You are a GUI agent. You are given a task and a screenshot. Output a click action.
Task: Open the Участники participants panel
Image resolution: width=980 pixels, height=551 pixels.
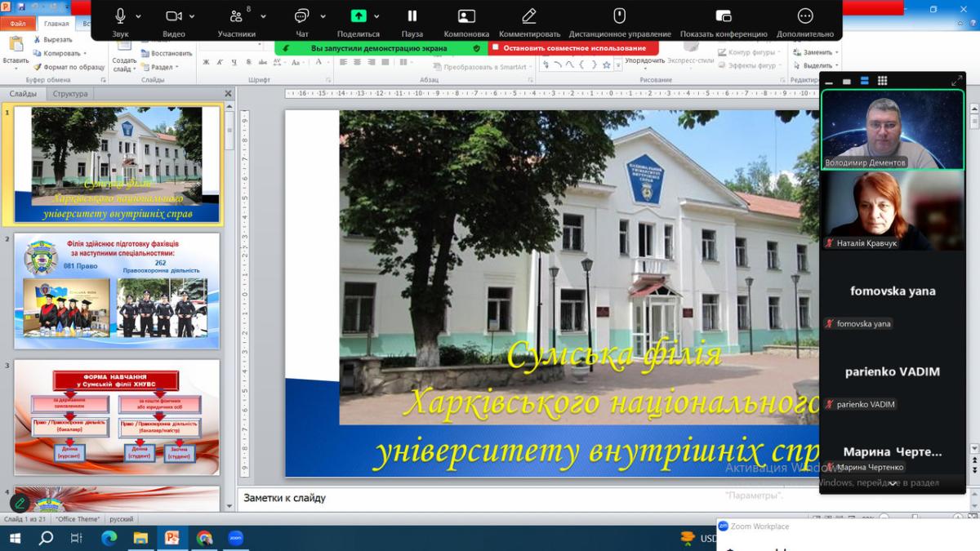236,21
